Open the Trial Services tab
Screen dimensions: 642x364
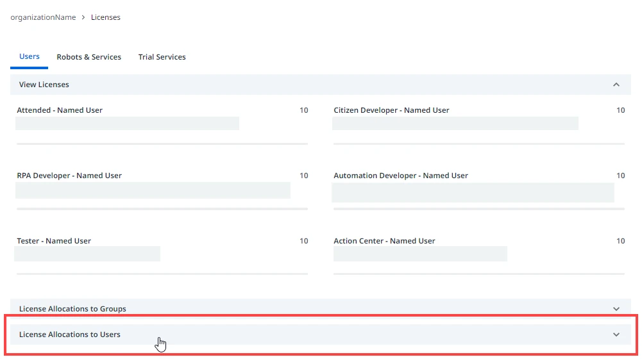(x=162, y=57)
